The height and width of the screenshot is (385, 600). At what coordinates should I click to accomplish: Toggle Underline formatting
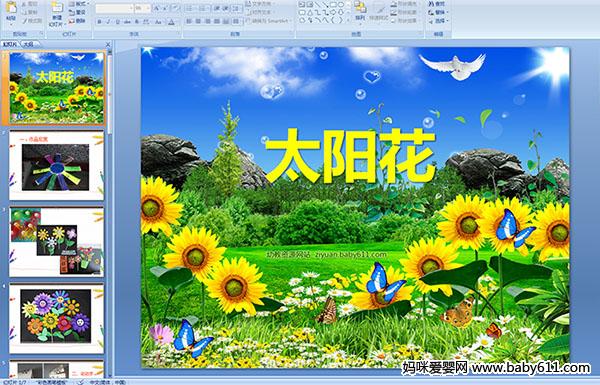click(117, 22)
